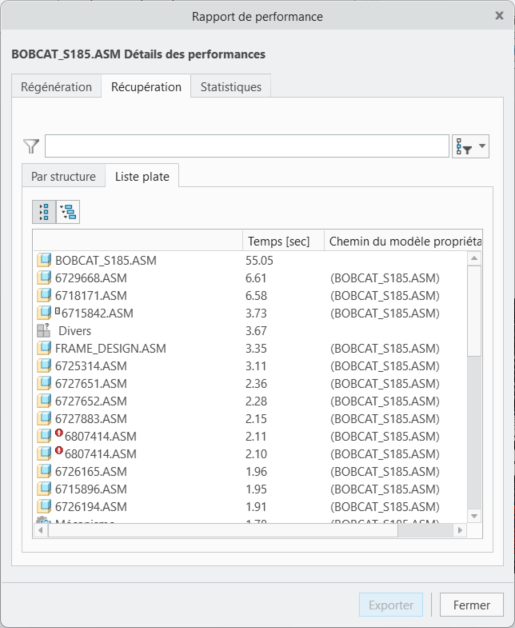
Task: Click the Exporter button
Action: 391,605
